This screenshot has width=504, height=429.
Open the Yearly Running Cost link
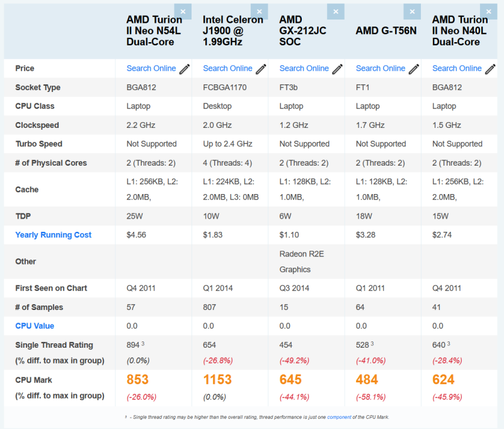[x=54, y=235]
